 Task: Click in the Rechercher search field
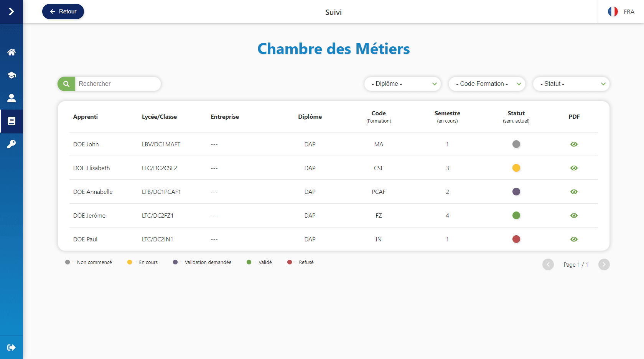coord(117,84)
